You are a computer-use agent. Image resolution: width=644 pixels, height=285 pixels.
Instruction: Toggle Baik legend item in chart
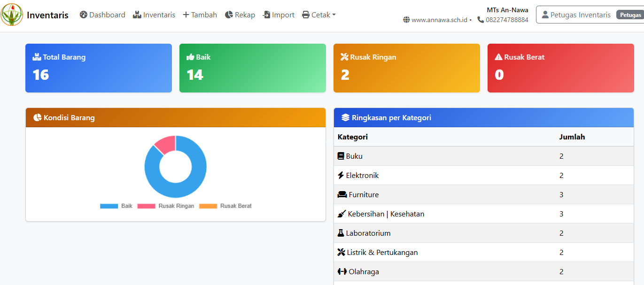point(116,206)
